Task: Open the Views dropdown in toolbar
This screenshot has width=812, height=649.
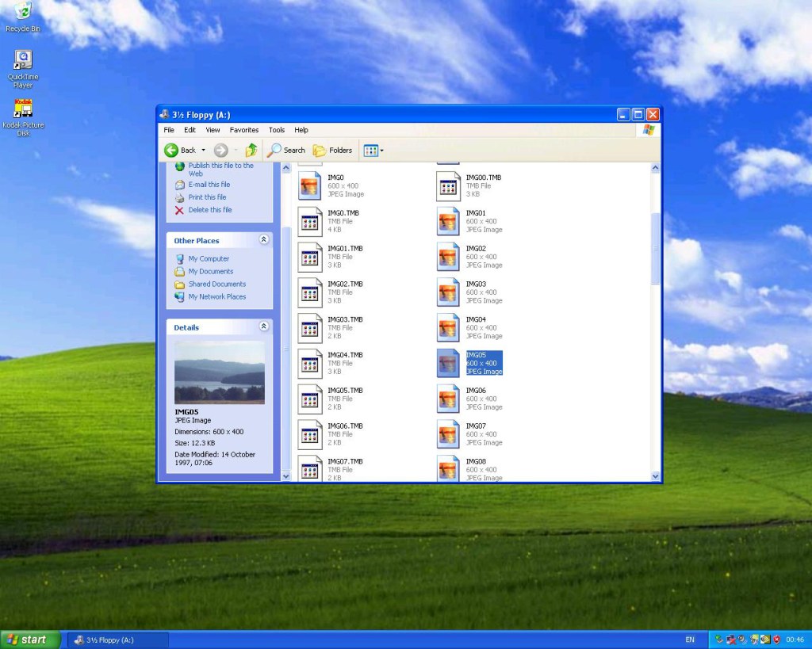Action: click(373, 150)
